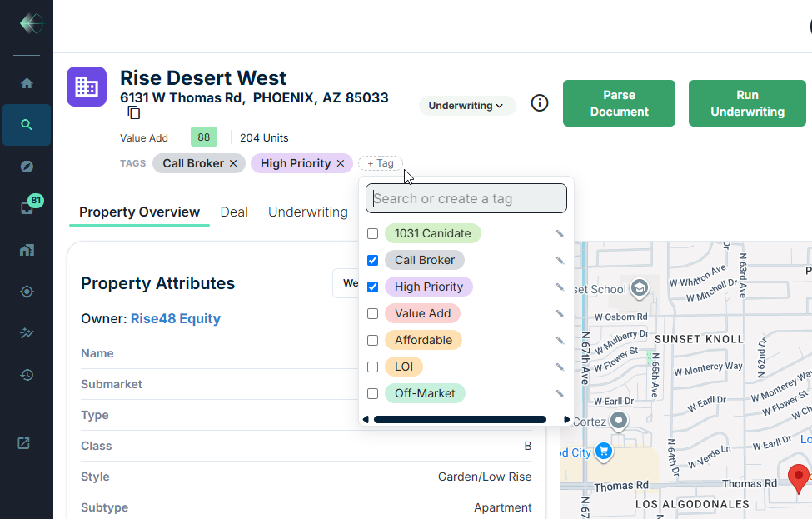This screenshot has height=519, width=812.
Task: Select the Off-Market green tag label
Action: tap(426, 394)
